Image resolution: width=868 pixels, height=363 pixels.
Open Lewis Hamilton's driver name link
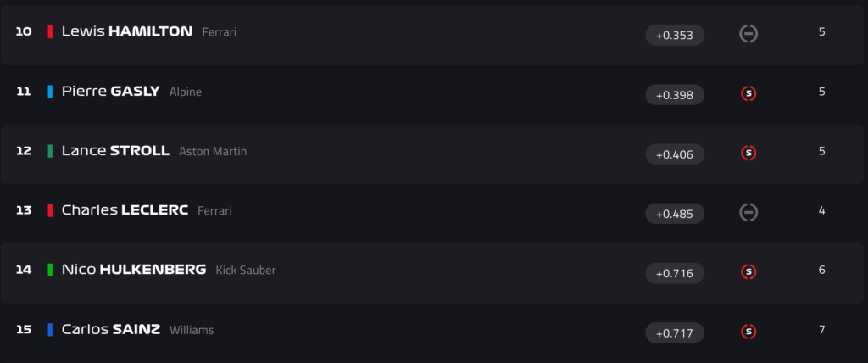pos(127,31)
